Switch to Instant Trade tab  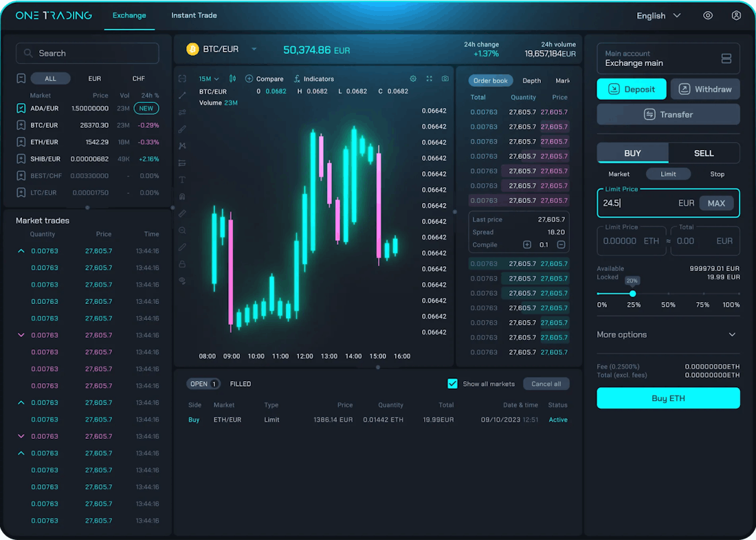194,15
